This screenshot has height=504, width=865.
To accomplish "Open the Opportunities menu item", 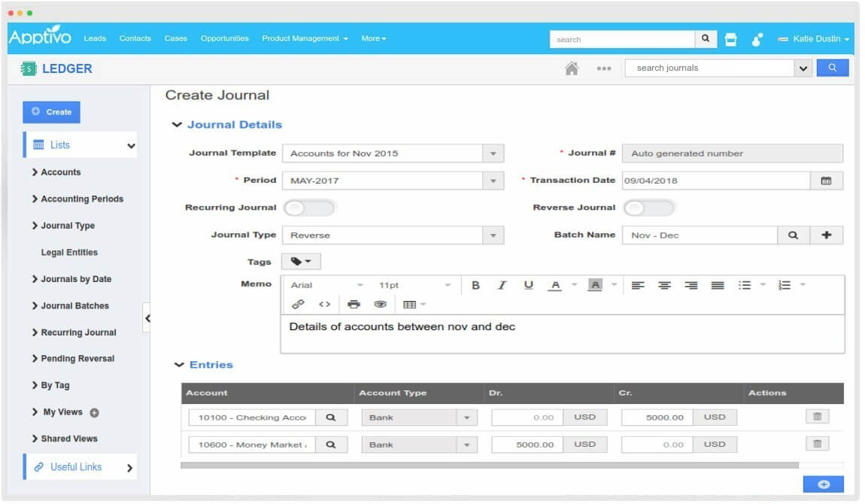I will tap(224, 38).
